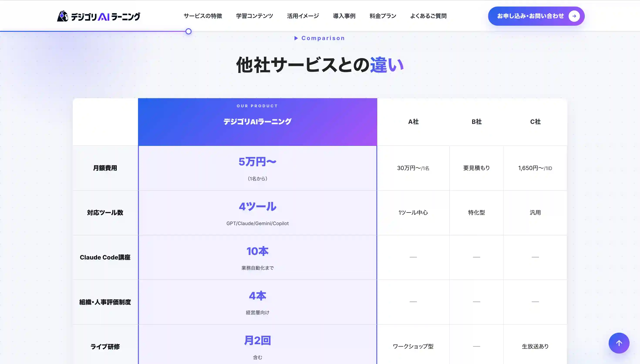Navigate to 料金プラン
This screenshot has width=640, height=364.
coord(383,16)
